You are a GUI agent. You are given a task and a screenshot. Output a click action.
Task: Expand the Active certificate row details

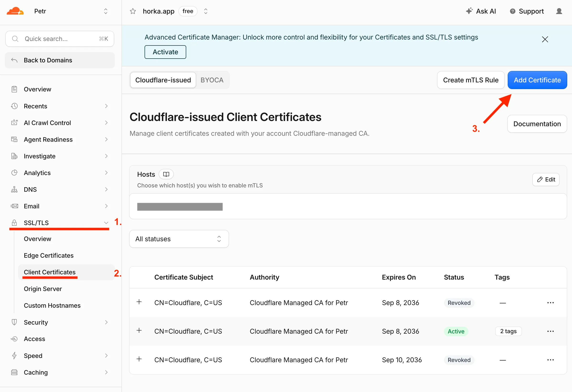click(139, 331)
